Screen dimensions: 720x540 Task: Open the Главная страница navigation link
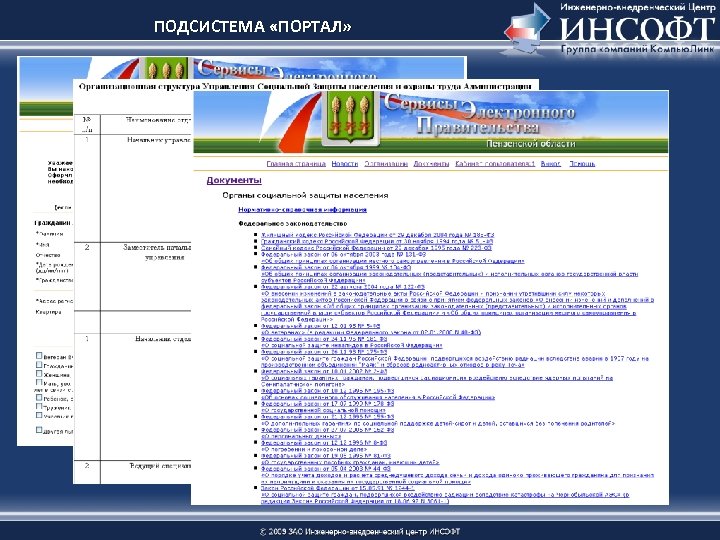tap(296, 164)
